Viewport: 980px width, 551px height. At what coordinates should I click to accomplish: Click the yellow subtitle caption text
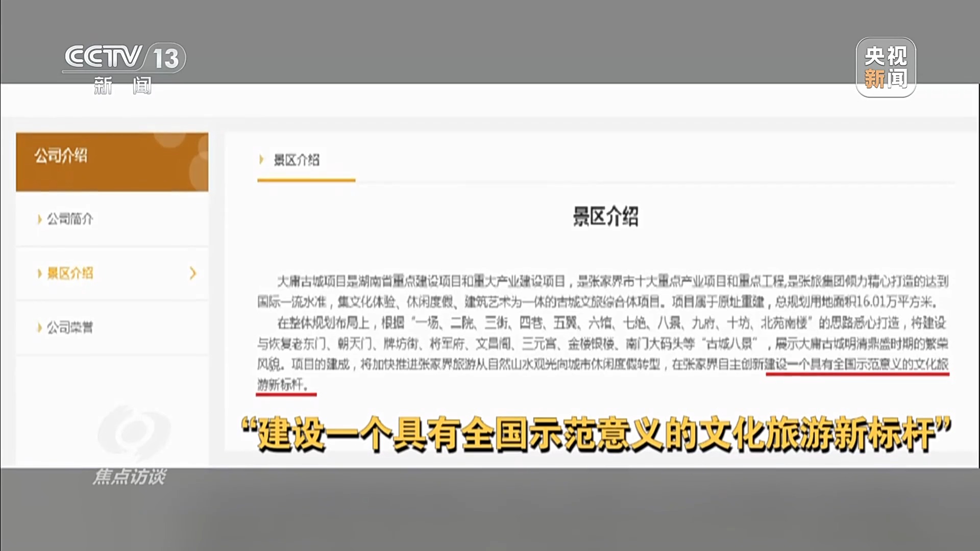tap(596, 434)
